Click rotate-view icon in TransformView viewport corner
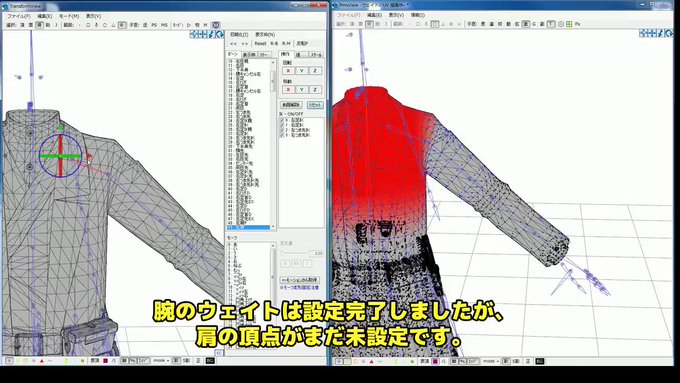The height and width of the screenshot is (383, 680). click(219, 34)
